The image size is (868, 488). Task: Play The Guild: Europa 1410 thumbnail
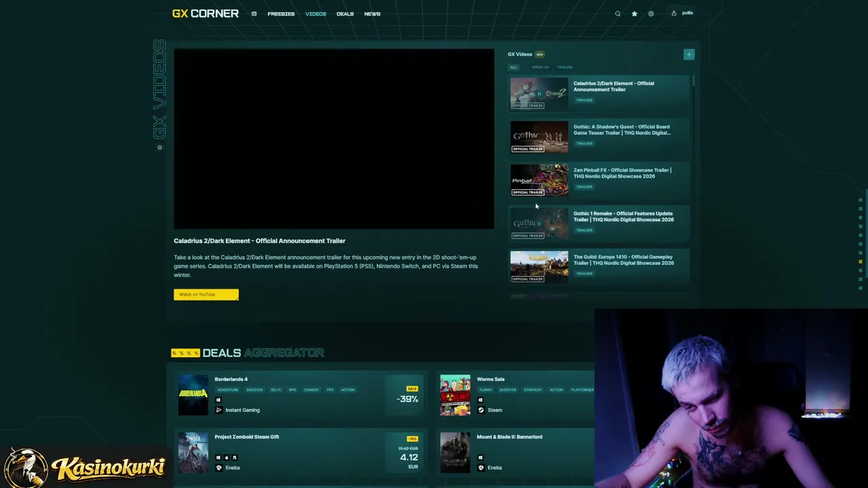(x=539, y=267)
